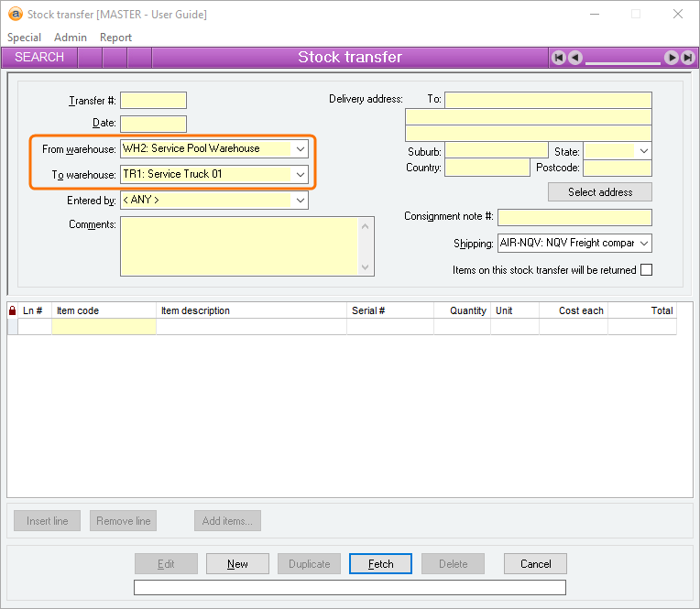Go to the next record
700x609 pixels.
(x=671, y=58)
